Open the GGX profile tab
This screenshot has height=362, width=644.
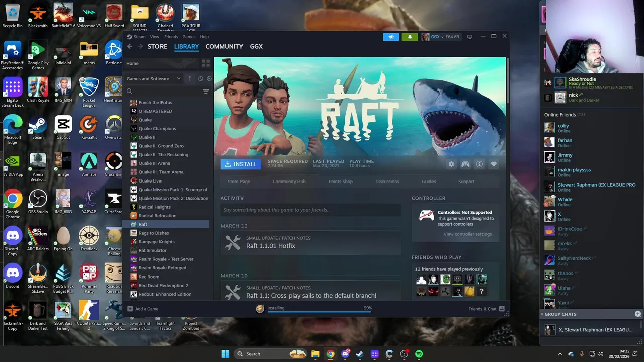[x=256, y=46]
